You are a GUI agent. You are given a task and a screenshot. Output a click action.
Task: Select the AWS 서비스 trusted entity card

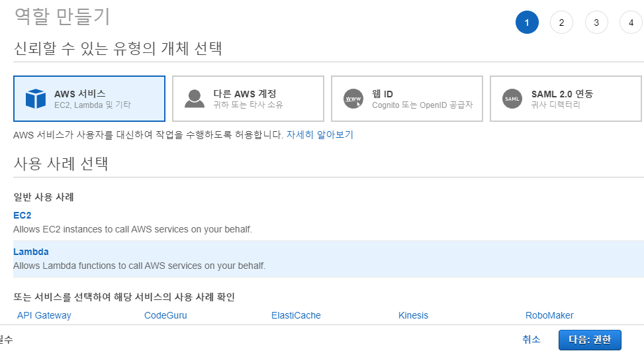(89, 99)
